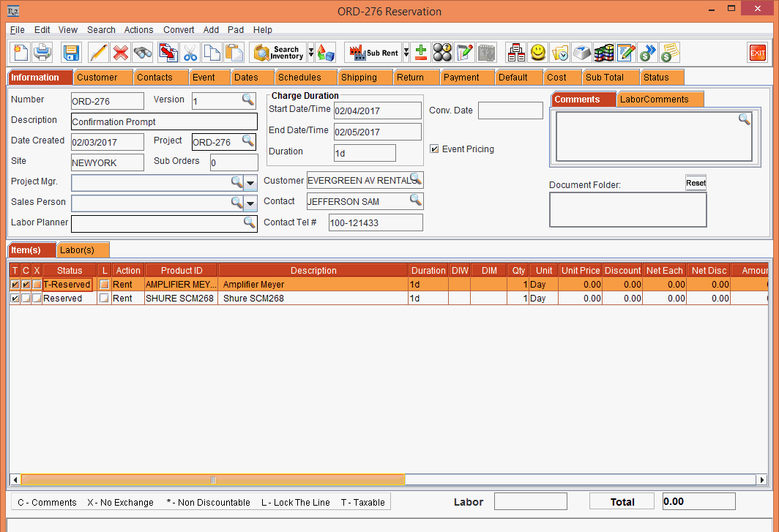Open the Sub Rent dropdown arrow
This screenshot has height=532, width=779.
coord(406,53)
